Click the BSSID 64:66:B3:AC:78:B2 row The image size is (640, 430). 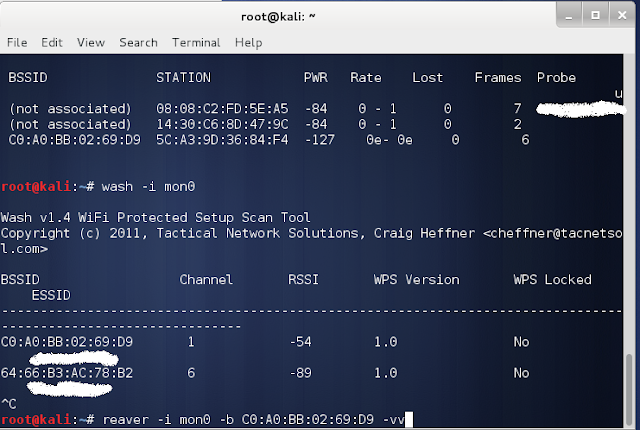(265, 373)
